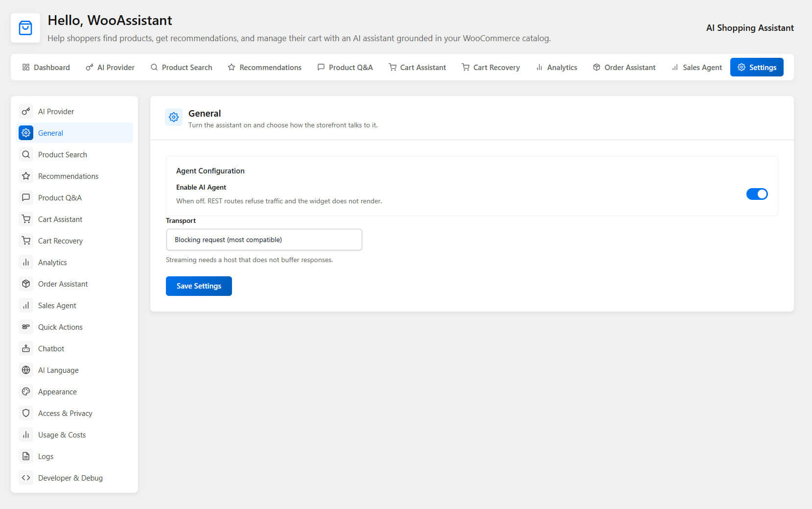This screenshot has width=812, height=509.
Task: Click the shopping bag logo icon
Action: tap(25, 28)
